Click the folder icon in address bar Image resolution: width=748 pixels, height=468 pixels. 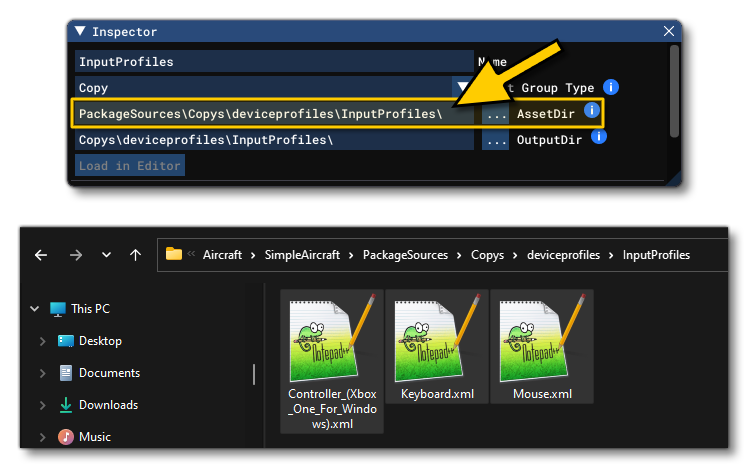[174, 254]
